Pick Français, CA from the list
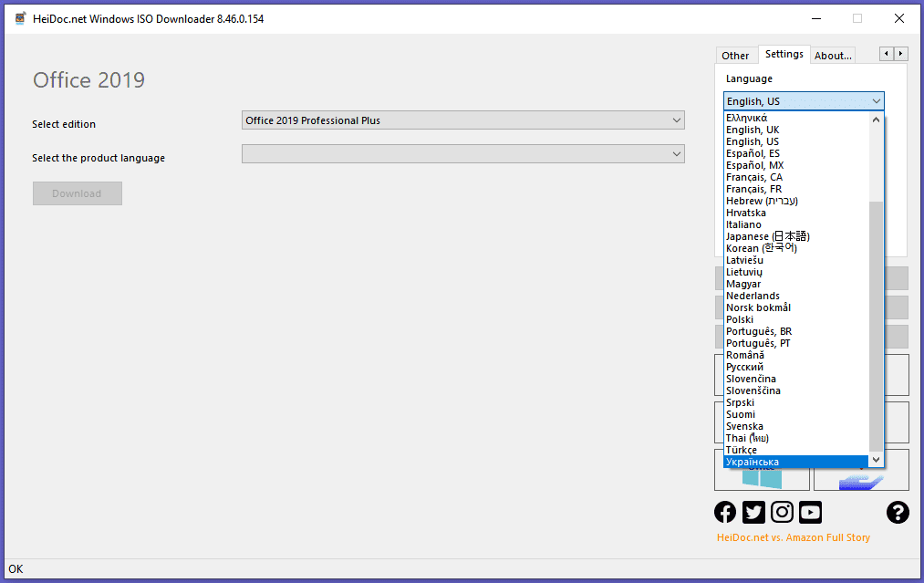Image resolution: width=924 pixels, height=583 pixels. coord(796,177)
